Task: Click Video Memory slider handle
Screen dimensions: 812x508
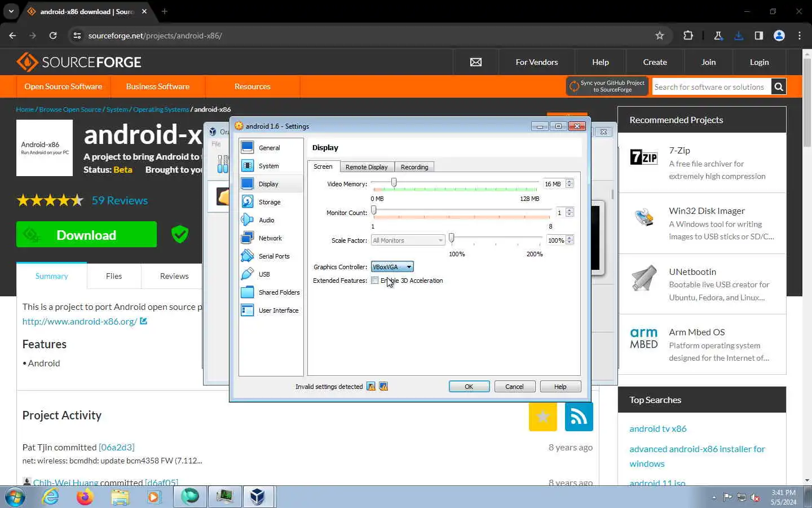Action: pos(394,182)
